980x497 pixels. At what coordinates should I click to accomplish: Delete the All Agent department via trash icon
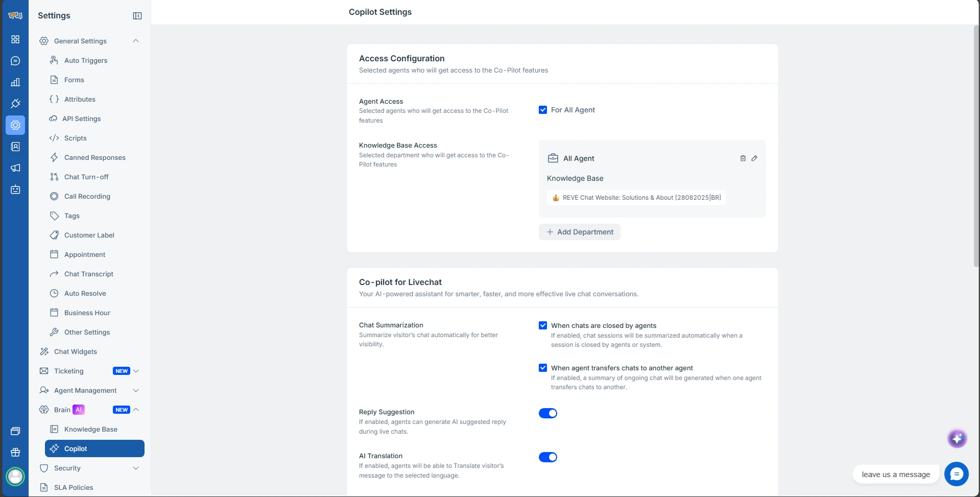pyautogui.click(x=743, y=158)
